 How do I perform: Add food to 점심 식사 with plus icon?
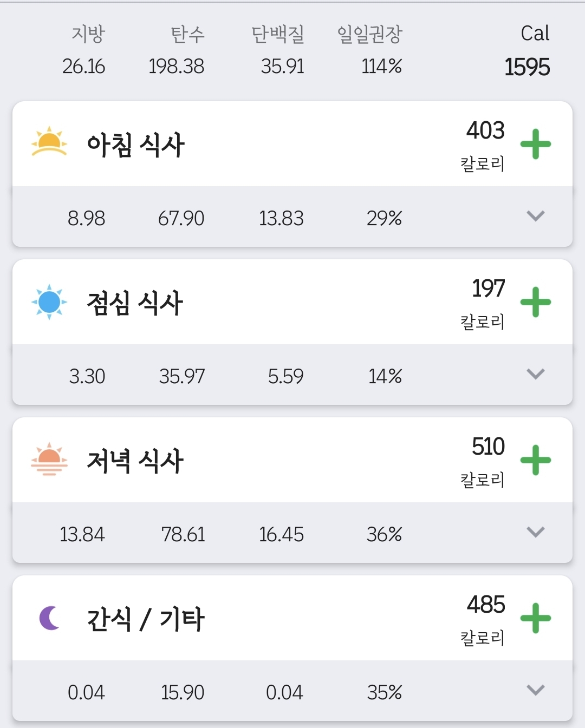pos(535,302)
